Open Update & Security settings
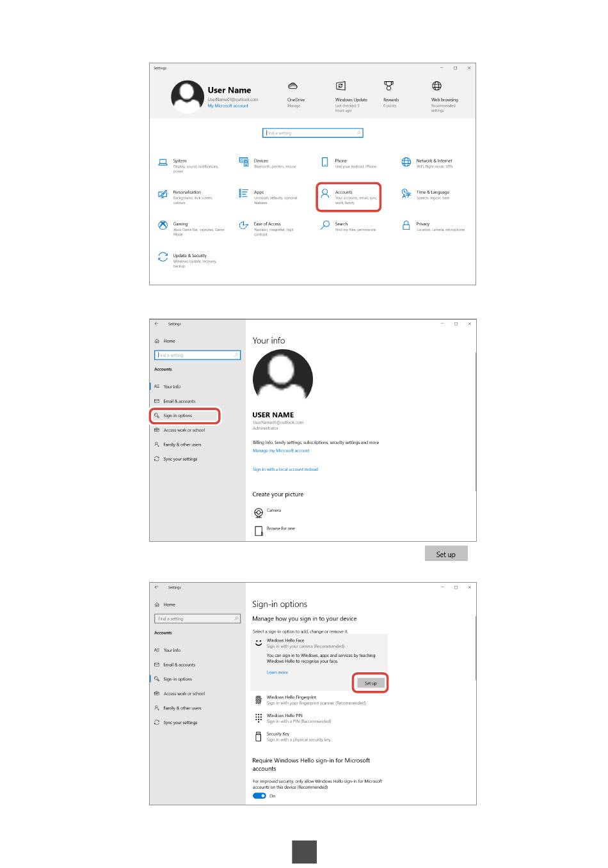This screenshot has height=868, width=608. (189, 257)
